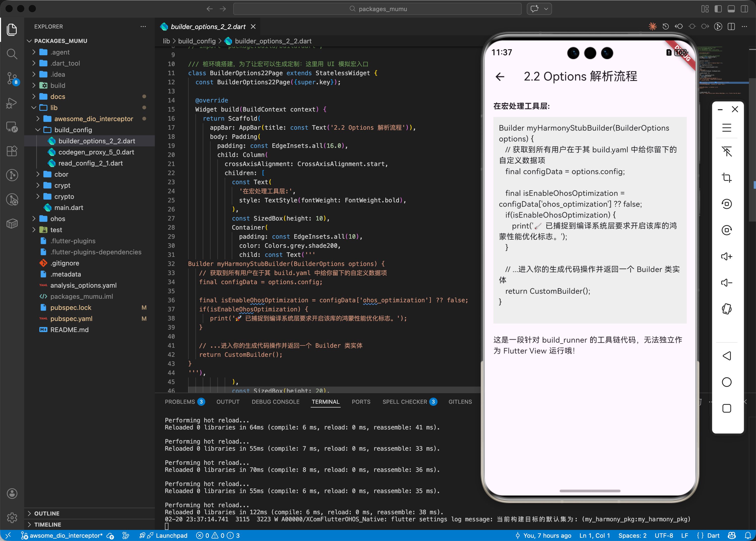This screenshot has height=541, width=756.
Task: Toggle the primary sidebar layout button
Action: pyautogui.click(x=718, y=9)
